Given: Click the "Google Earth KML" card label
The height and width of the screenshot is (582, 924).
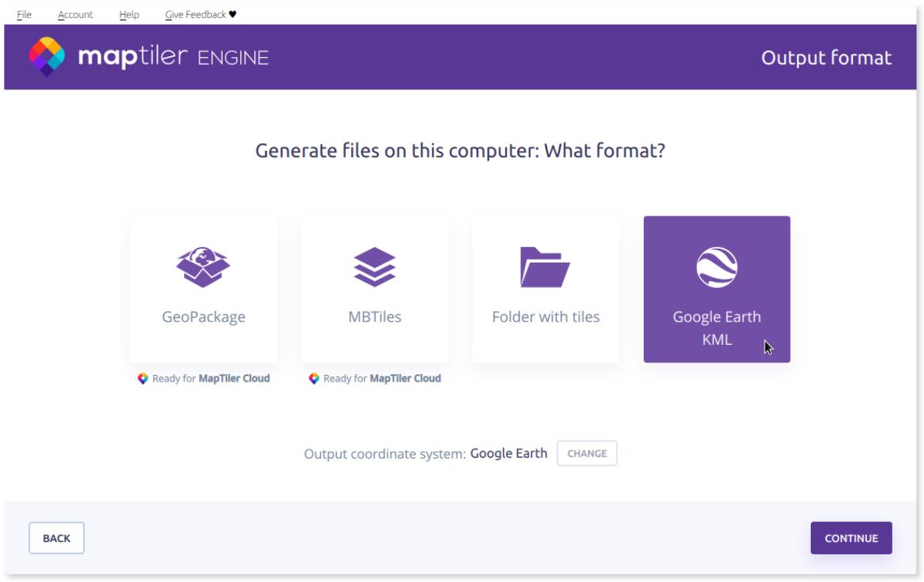Looking at the screenshot, I should [717, 327].
